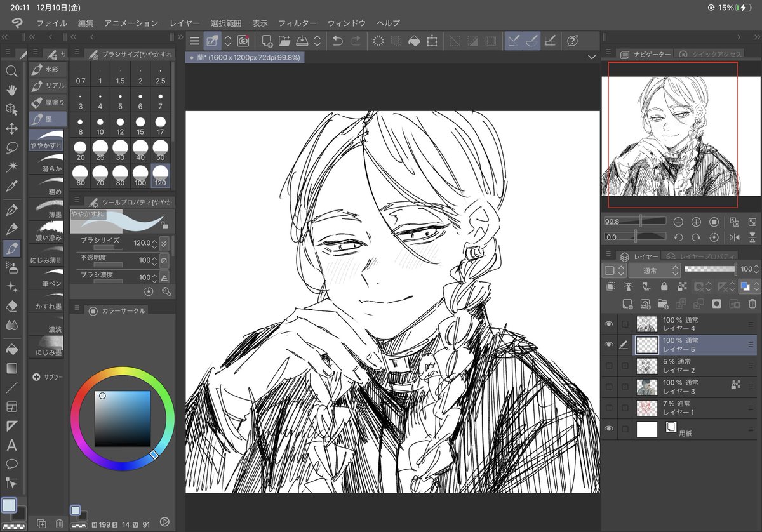762x532 pixels.
Task: Select the Lasso selection tool
Action: (11, 147)
